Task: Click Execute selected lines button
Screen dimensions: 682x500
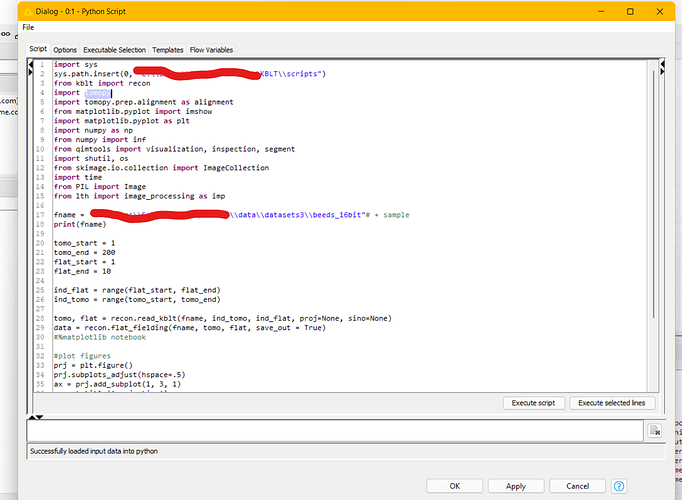Action: [612, 403]
